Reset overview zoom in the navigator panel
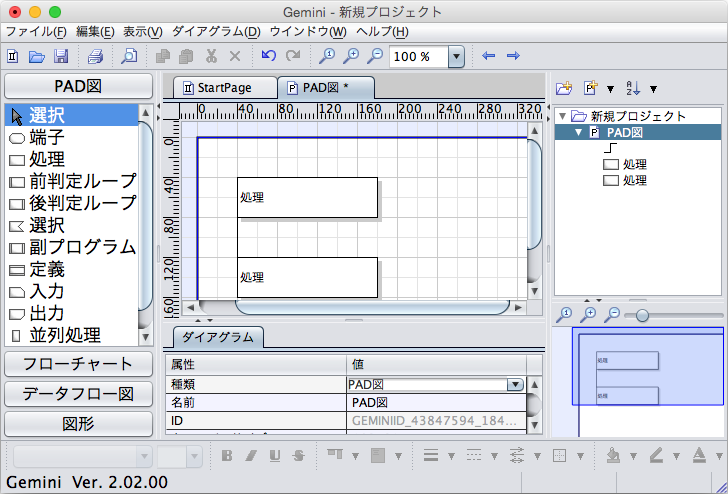728x494 pixels. (x=564, y=315)
